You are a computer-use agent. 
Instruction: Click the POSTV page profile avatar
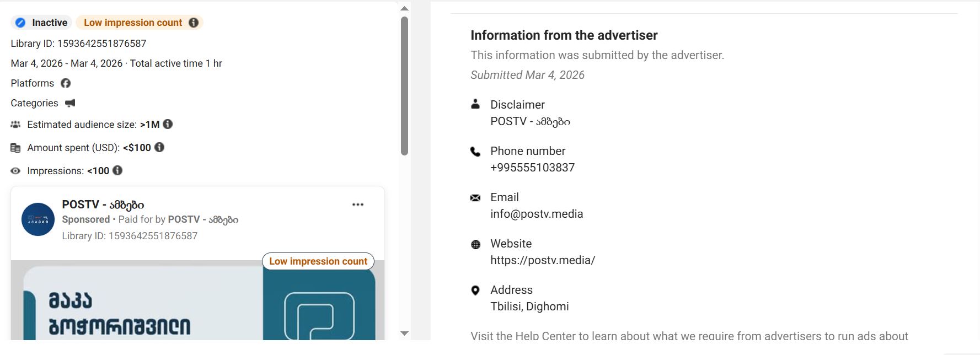(x=38, y=219)
